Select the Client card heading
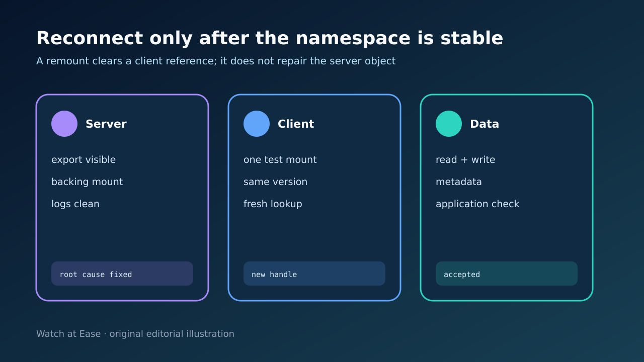Image resolution: width=644 pixels, height=362 pixels. point(296,124)
